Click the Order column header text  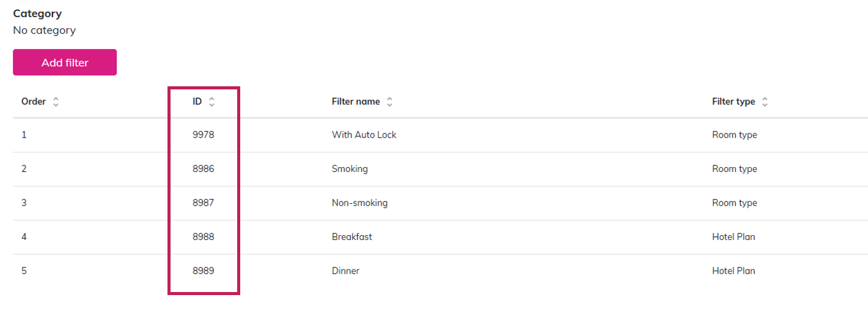(x=34, y=102)
